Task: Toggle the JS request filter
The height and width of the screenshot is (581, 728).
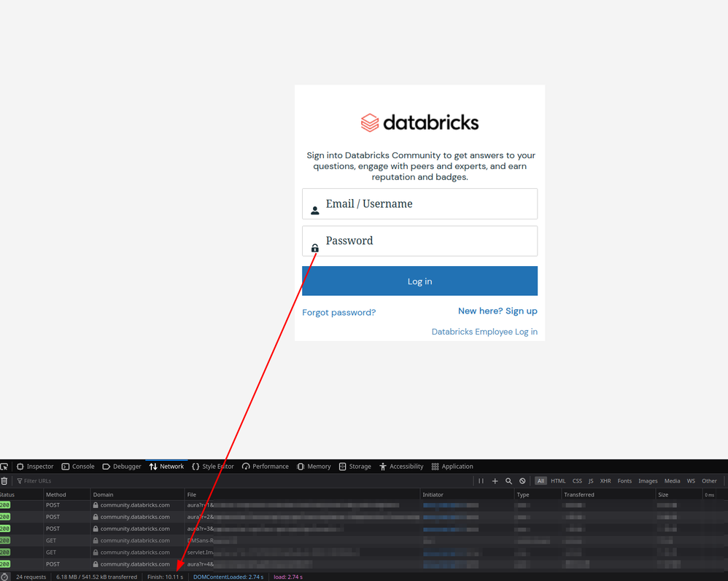Action: [x=591, y=481]
